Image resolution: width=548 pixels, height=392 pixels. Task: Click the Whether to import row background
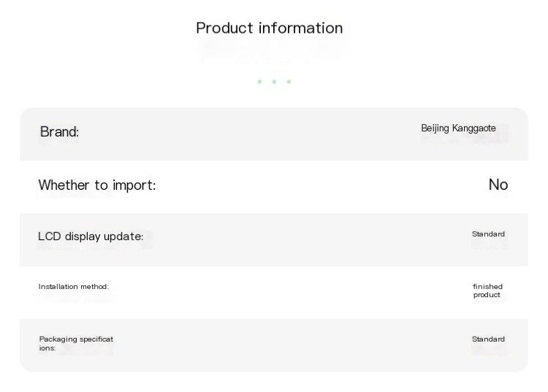click(x=274, y=187)
